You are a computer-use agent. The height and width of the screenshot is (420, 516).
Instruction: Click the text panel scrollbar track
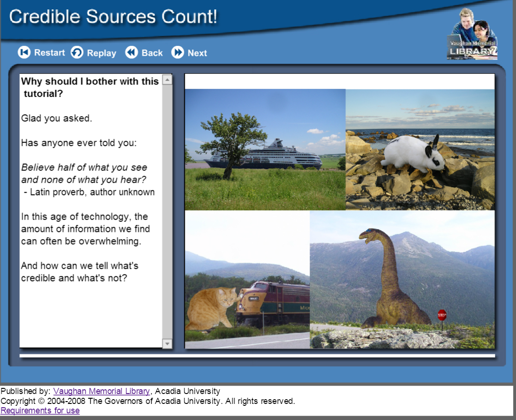click(x=167, y=212)
